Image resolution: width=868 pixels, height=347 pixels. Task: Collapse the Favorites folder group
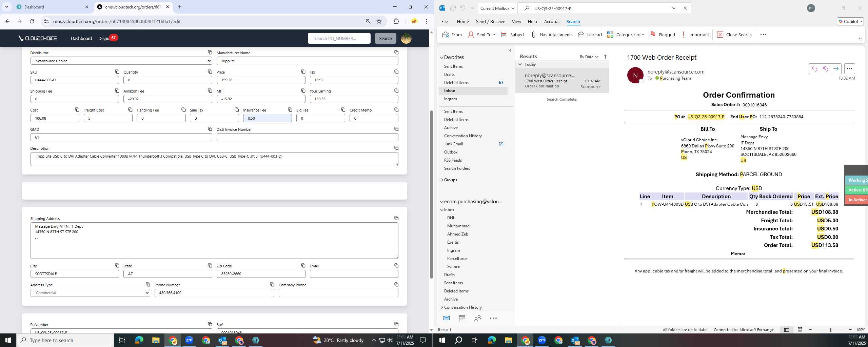click(x=442, y=57)
